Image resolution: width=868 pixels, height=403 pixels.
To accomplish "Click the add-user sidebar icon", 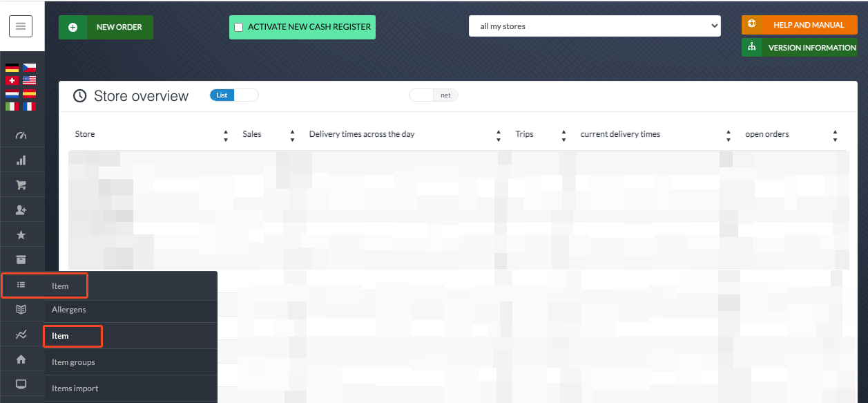I will (x=21, y=210).
